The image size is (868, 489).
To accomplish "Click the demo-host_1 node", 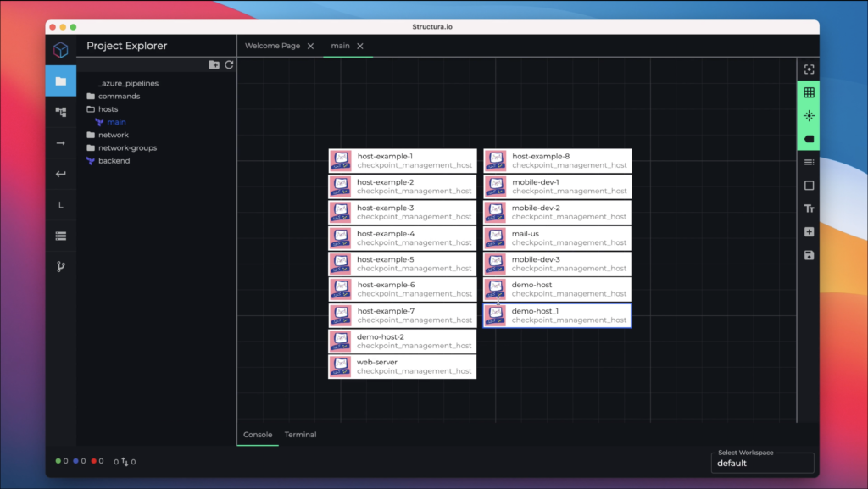I will tap(558, 315).
